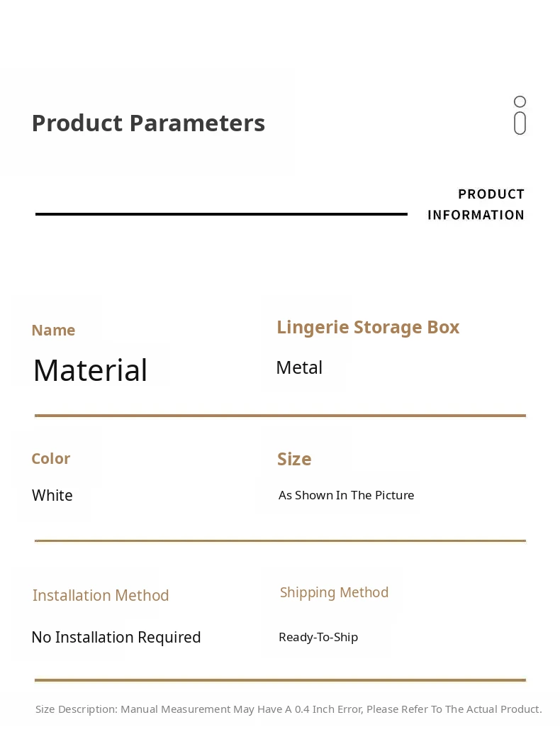Click the Size field label
The height and width of the screenshot is (732, 560).
tap(294, 459)
